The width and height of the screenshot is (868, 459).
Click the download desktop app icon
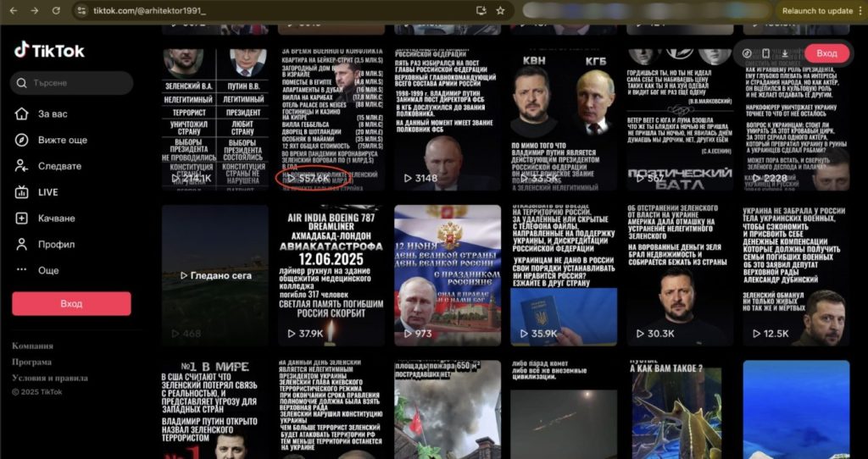coord(784,53)
